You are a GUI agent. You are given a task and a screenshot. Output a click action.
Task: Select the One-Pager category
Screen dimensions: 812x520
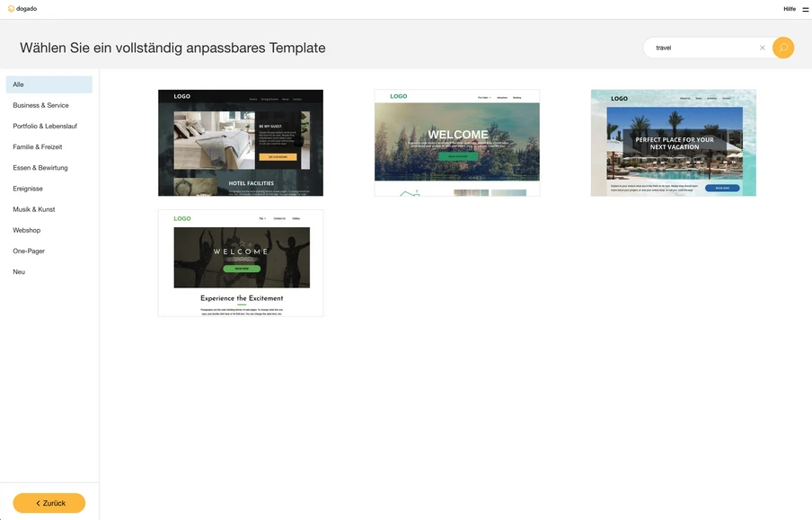[x=29, y=251]
